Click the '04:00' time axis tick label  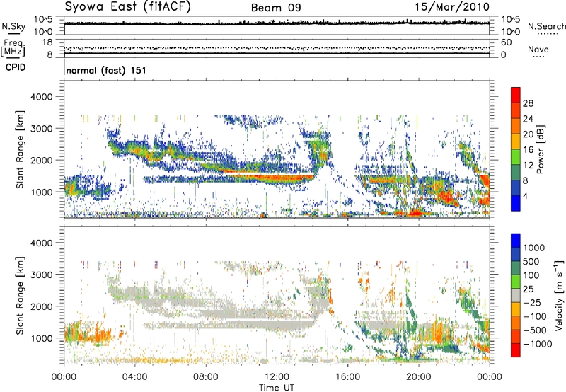tap(135, 377)
